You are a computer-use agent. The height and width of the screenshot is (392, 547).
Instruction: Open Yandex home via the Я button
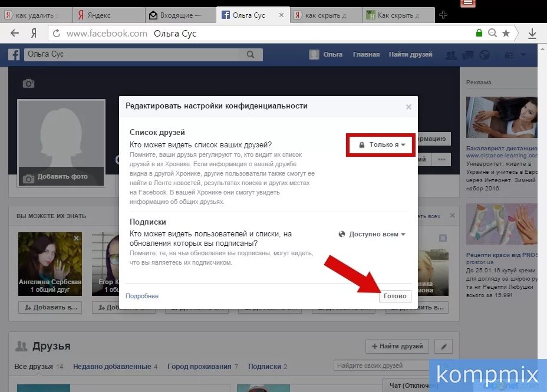click(x=34, y=33)
